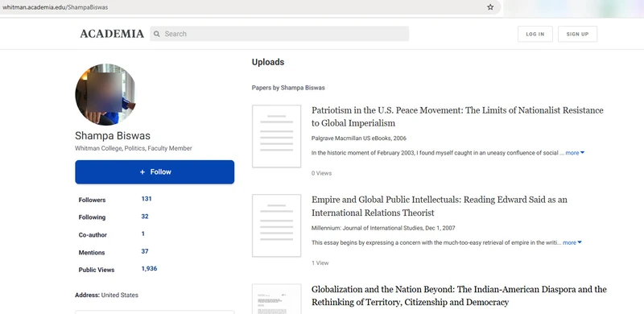Click the plus icon on the Follow button
Viewport: 644px width, 314px height.
(142, 171)
